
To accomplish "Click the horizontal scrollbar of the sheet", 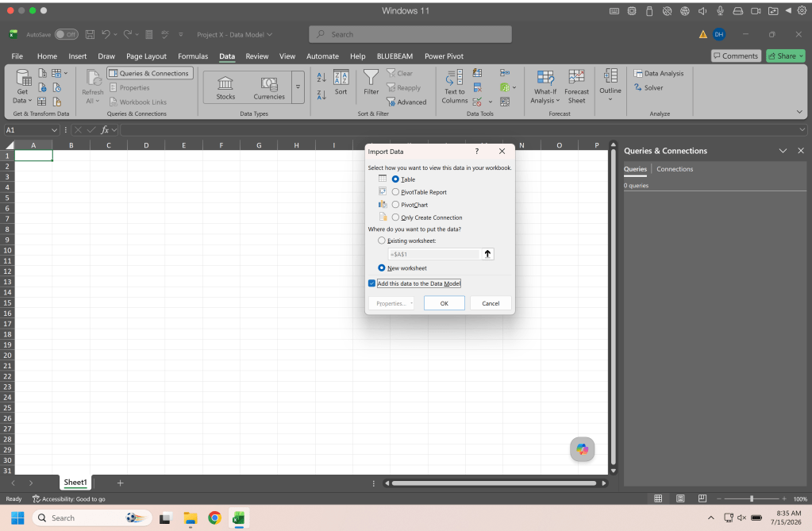I will [x=494, y=483].
